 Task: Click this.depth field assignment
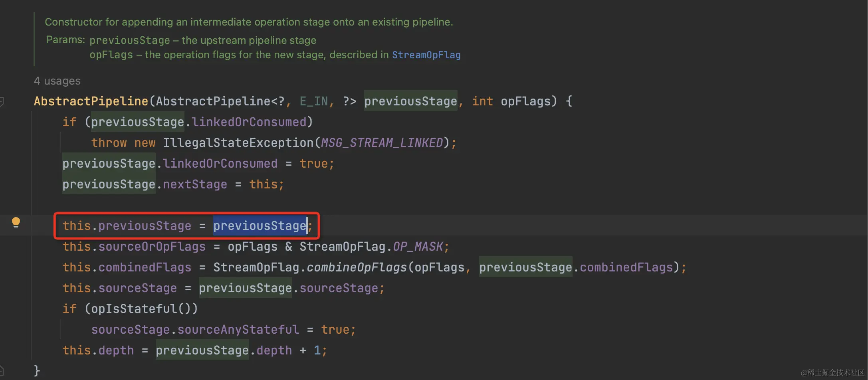[x=98, y=350]
